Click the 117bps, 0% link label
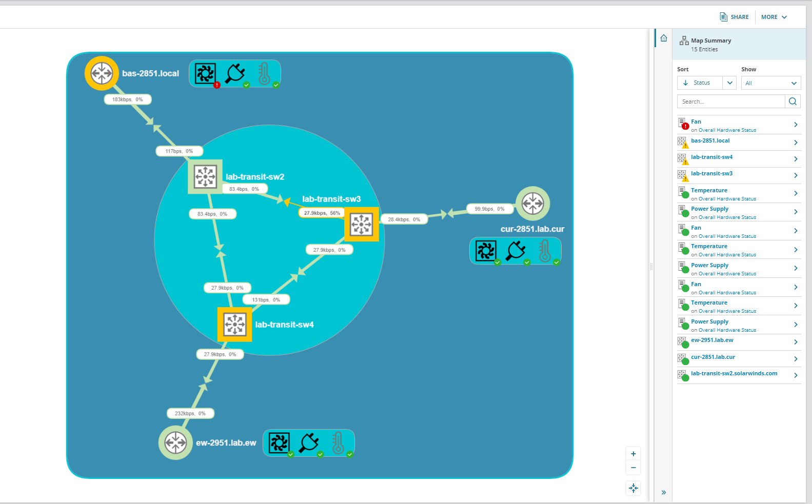812x504 pixels. (x=179, y=151)
